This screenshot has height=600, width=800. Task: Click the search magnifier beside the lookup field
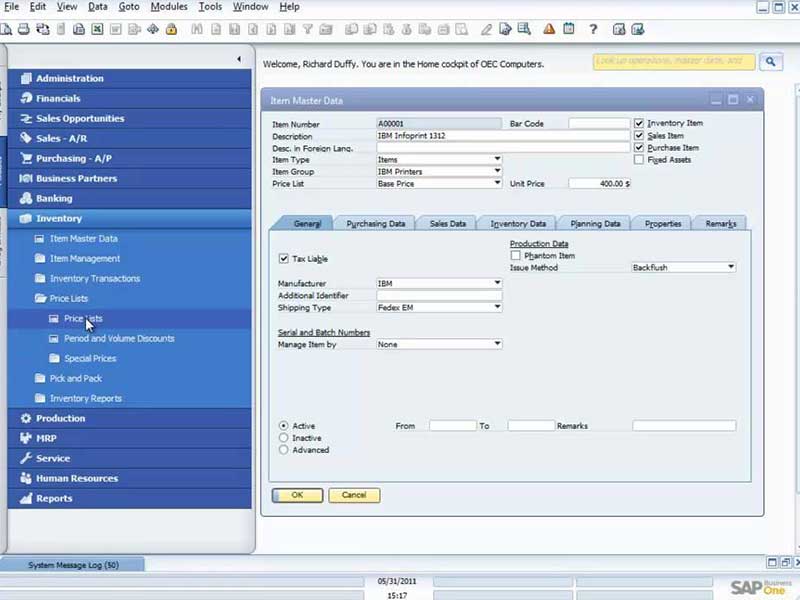[768, 62]
